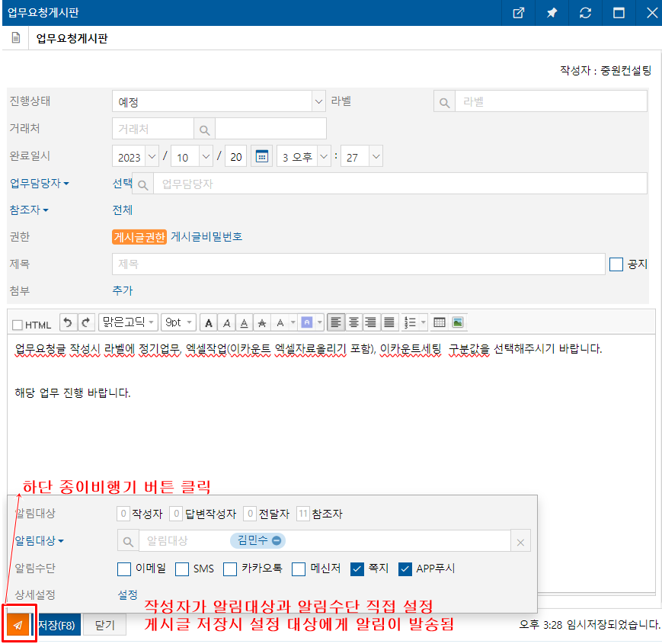Uncheck the 쪽지 notification option

357,569
